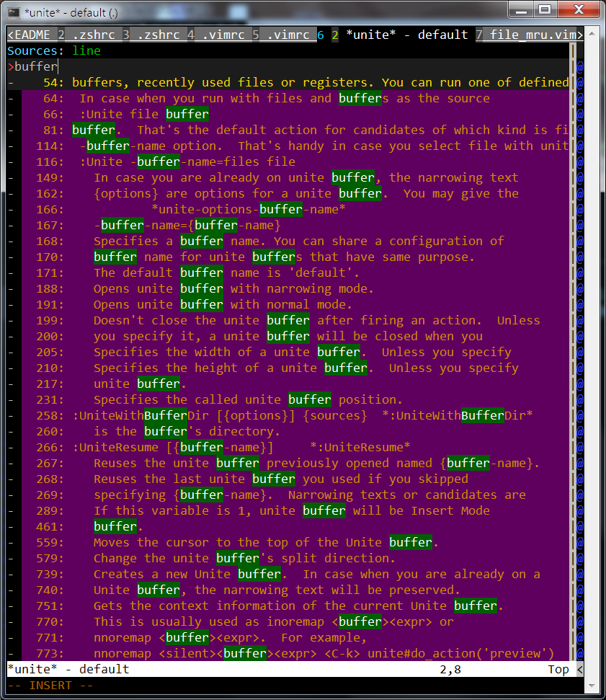Select candidate line 166 '*unite-options-buffer-name*'
The image size is (606, 700).
click(288, 209)
